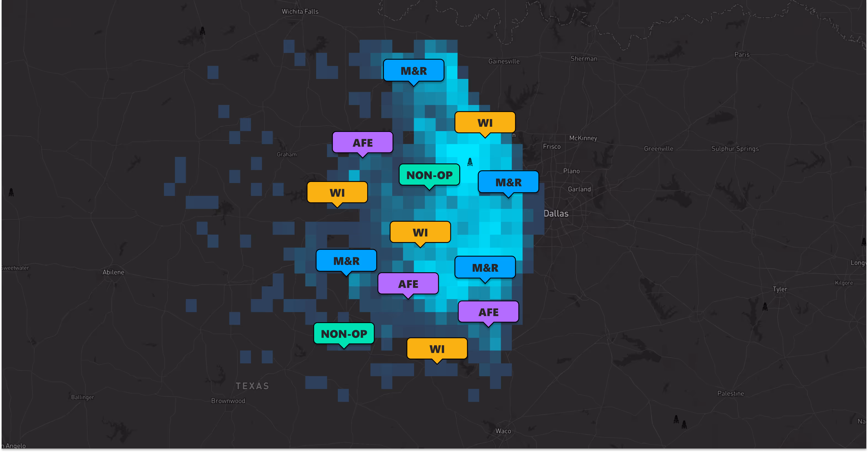Click the Palestine label
The height and width of the screenshot is (452, 868).
coord(731,393)
